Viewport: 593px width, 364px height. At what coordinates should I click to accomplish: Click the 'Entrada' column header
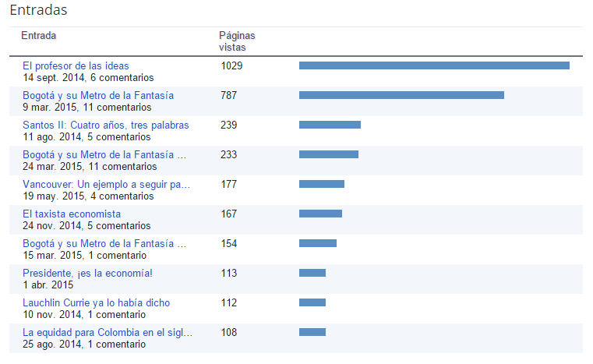(x=39, y=36)
